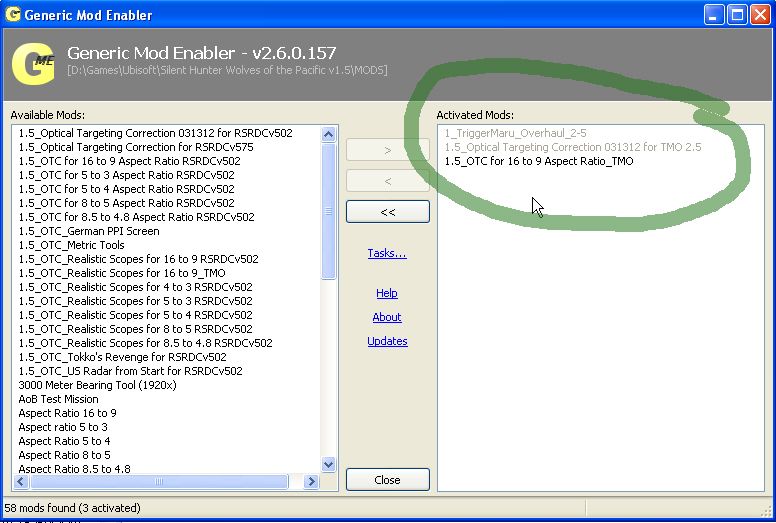Select activated mod '1_TriggerMaru_Overhaul_2-5'
The width and height of the screenshot is (776, 523).
click(x=515, y=133)
